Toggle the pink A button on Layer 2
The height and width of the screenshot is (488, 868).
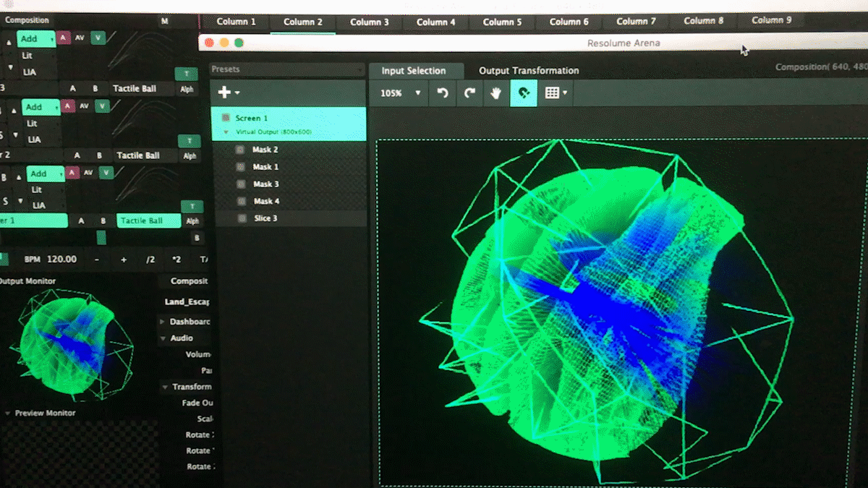[68, 106]
